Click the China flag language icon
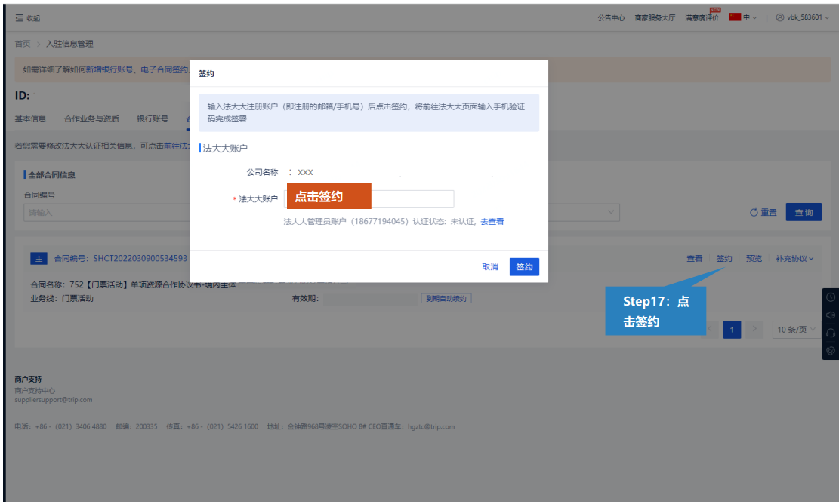The width and height of the screenshot is (839, 504). pyautogui.click(x=735, y=17)
